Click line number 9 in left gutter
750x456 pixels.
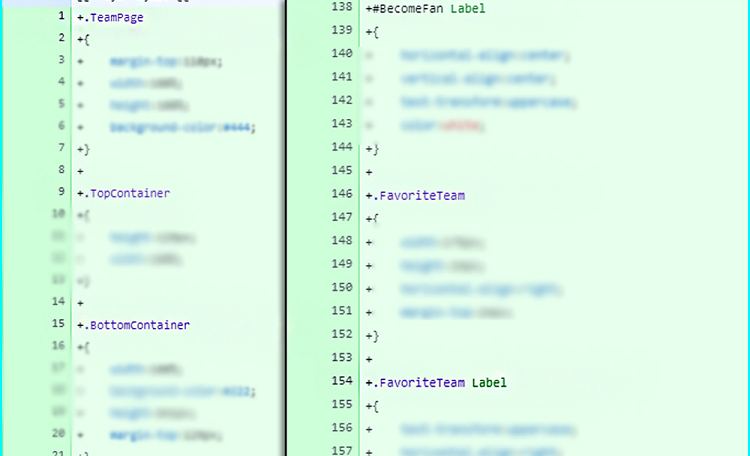[x=61, y=192]
